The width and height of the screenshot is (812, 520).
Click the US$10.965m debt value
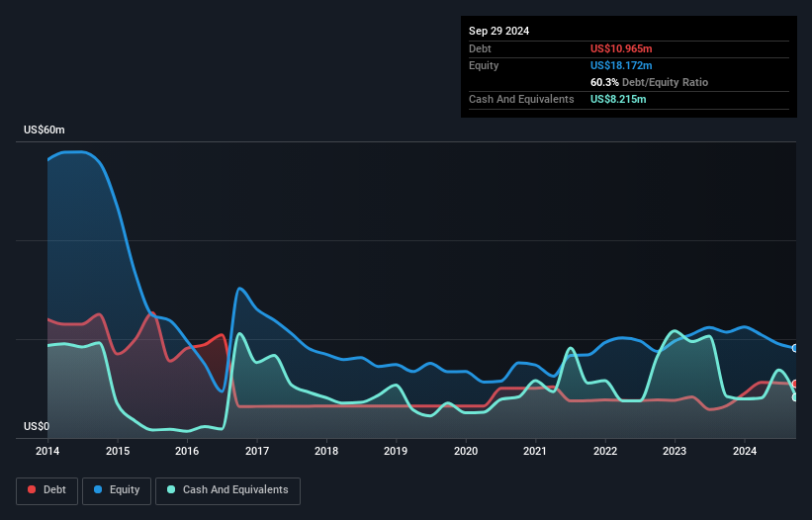pos(621,48)
